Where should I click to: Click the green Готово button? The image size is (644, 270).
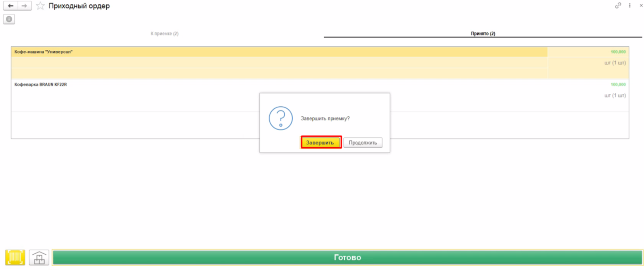pos(347,257)
